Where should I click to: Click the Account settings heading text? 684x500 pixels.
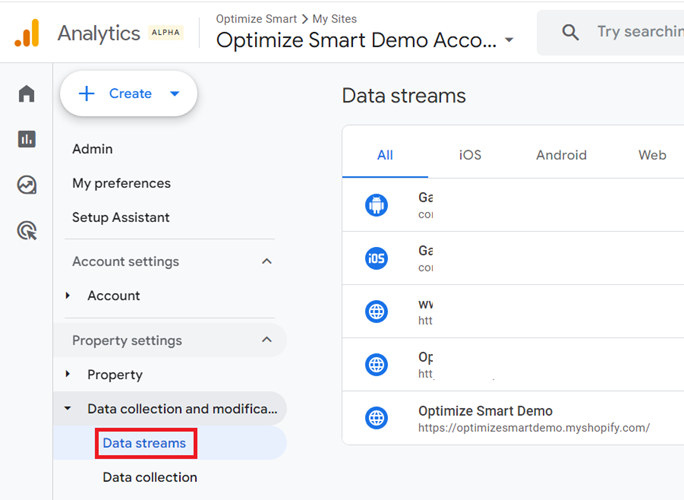click(126, 261)
